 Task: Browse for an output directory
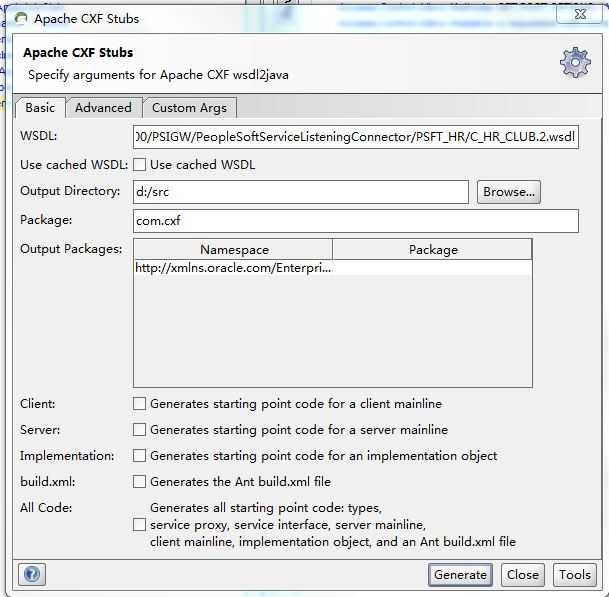(x=509, y=192)
